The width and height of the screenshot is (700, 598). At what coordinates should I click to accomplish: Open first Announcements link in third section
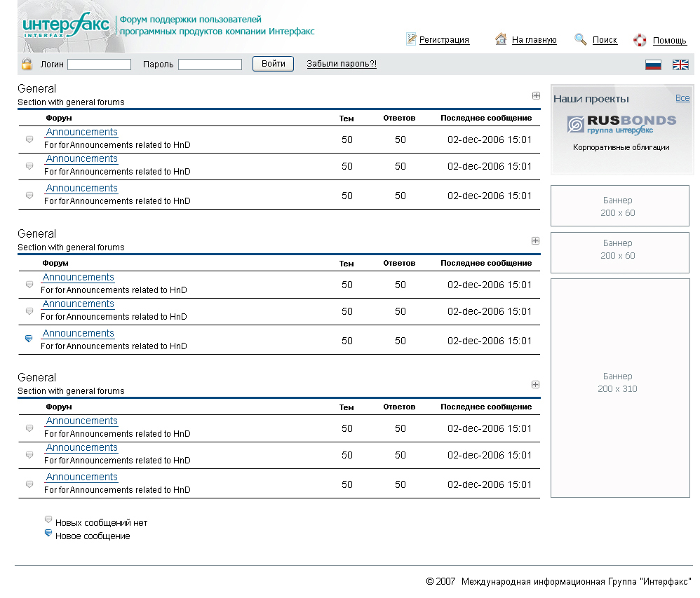coord(81,421)
